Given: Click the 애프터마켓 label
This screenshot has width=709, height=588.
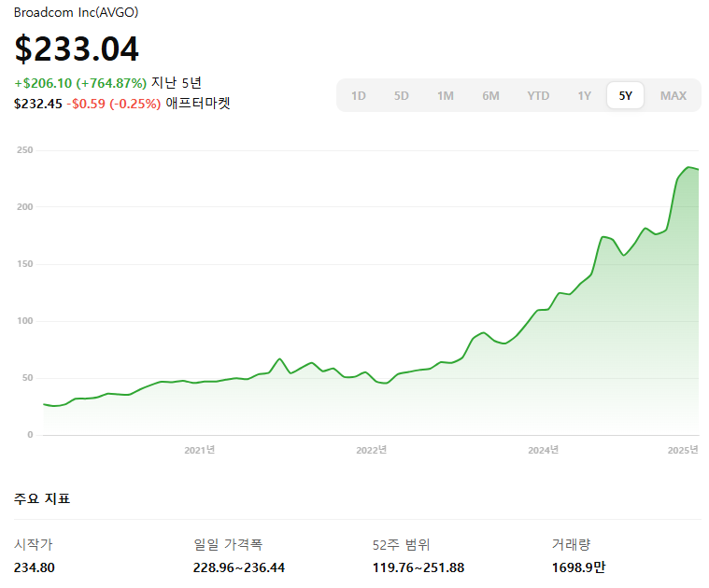Looking at the screenshot, I should tap(198, 104).
